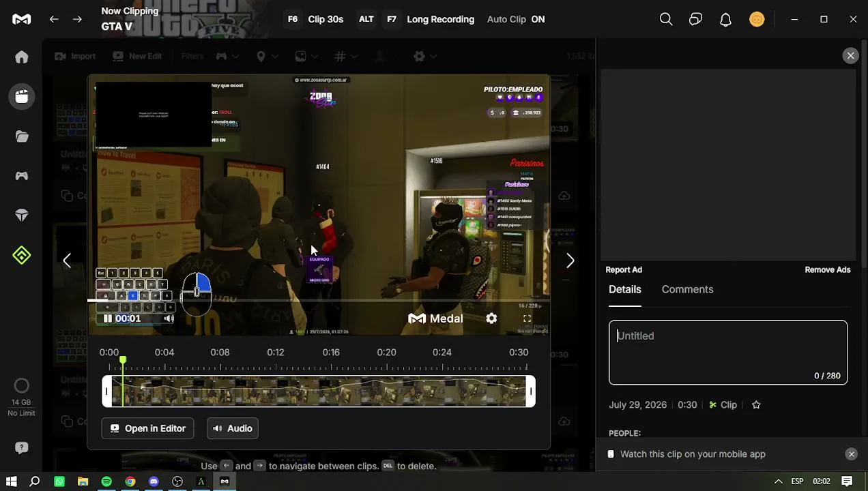Image resolution: width=868 pixels, height=491 pixels.
Task: Expand the game filter dropdown in background
Action: (228, 56)
